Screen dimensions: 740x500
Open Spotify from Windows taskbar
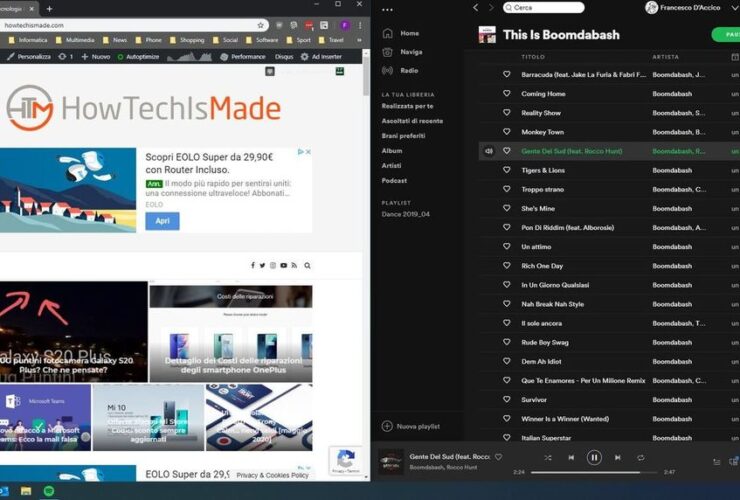pos(49,491)
